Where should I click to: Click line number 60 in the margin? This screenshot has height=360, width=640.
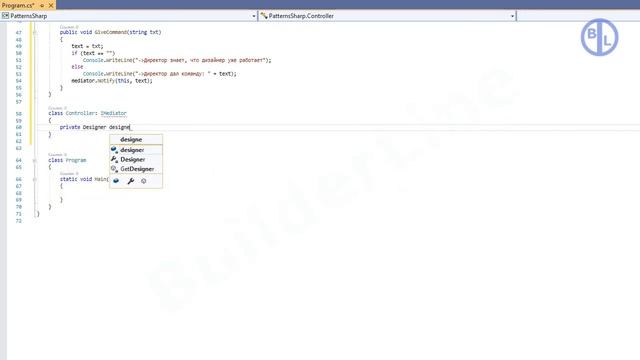click(x=19, y=127)
